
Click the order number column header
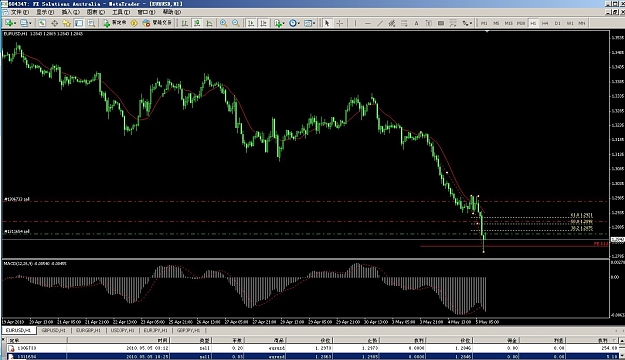pyautogui.click(x=37, y=340)
